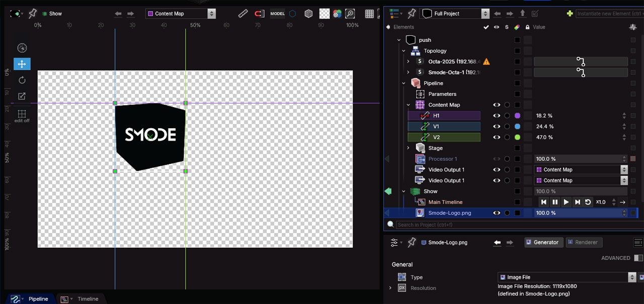
Task: Expand the Resolution parameter
Action: click(x=390, y=288)
